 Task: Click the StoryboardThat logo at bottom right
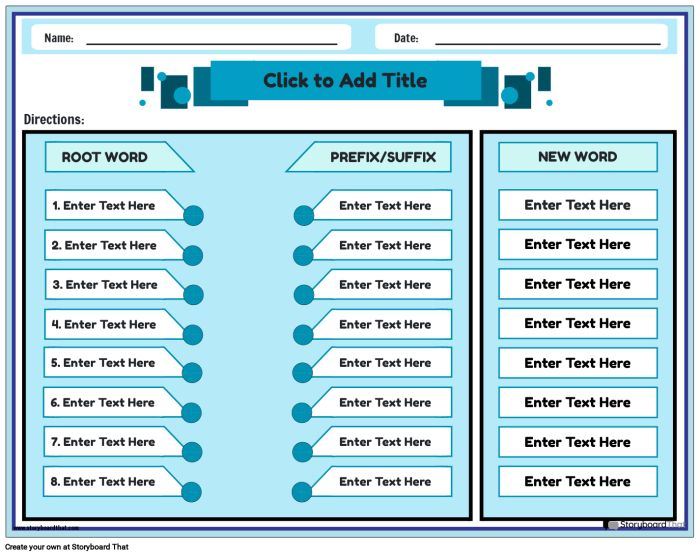[645, 525]
